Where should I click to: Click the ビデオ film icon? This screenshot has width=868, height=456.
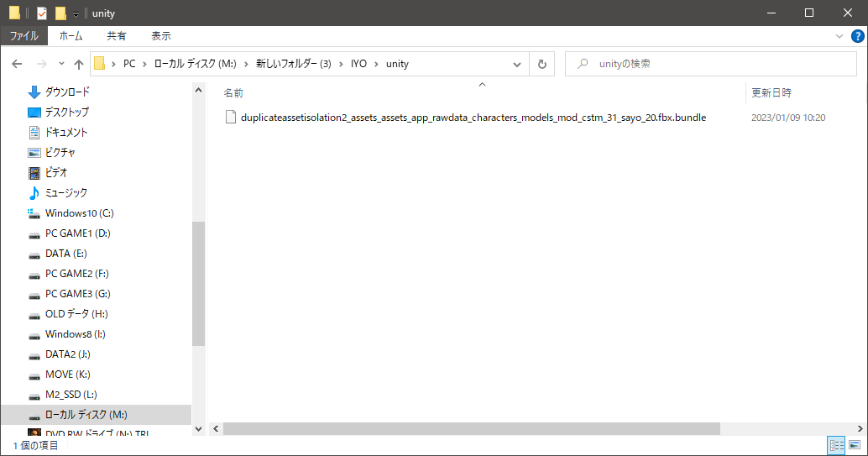pos(34,173)
